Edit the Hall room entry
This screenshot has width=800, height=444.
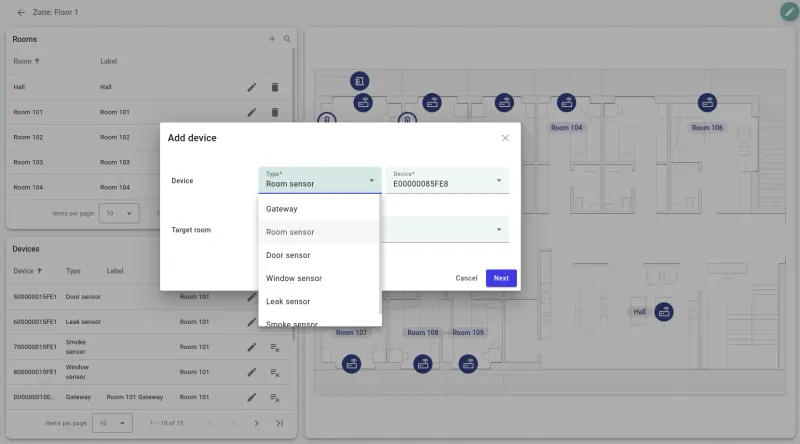click(252, 87)
